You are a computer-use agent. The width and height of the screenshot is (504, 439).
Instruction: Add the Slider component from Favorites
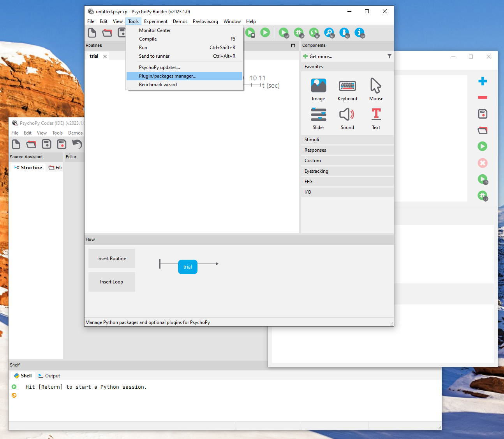click(x=318, y=119)
